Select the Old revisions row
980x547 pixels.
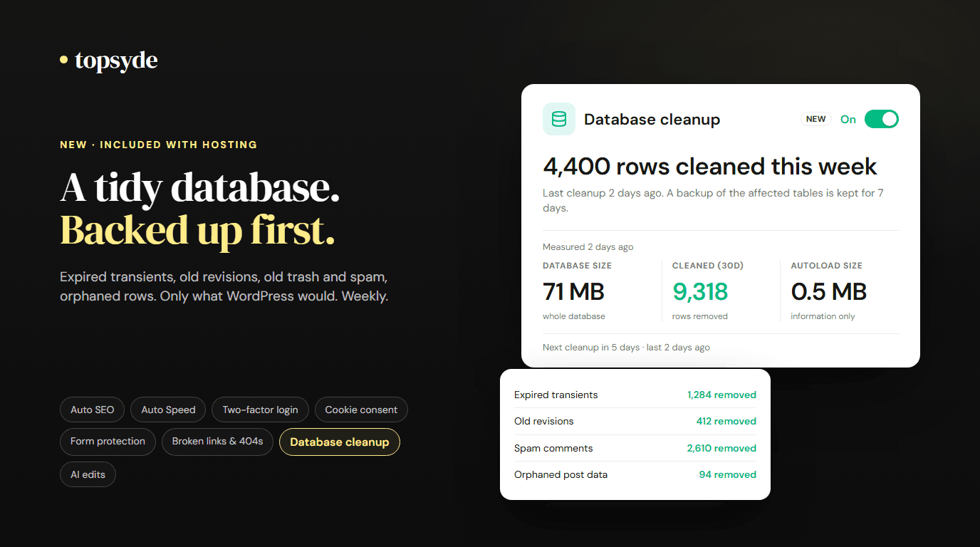pyautogui.click(x=635, y=421)
